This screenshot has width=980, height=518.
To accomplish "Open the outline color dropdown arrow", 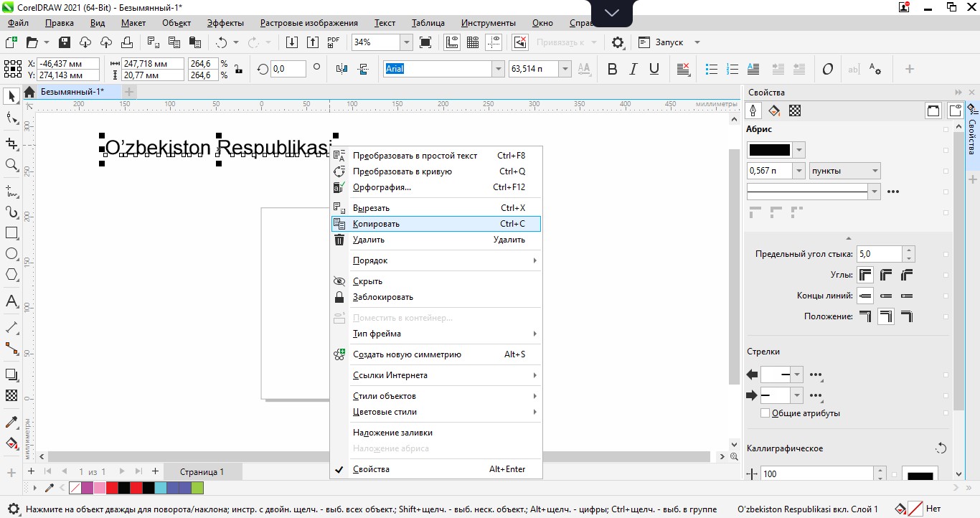I will point(799,150).
